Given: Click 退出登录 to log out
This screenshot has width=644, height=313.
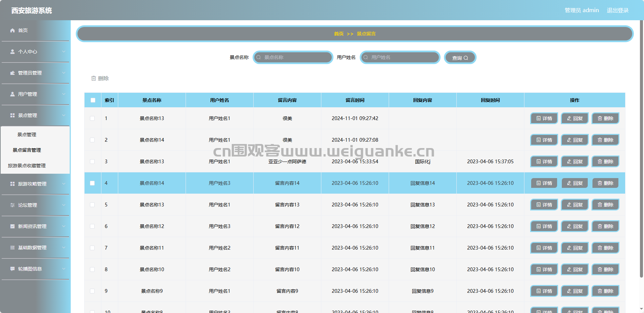Looking at the screenshot, I should [618, 10].
